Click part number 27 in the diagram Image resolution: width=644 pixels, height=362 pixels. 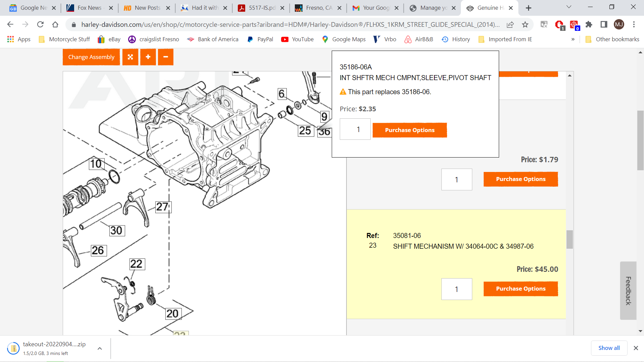point(163,207)
